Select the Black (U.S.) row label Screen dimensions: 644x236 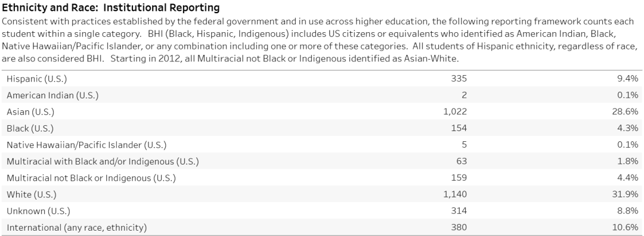[x=30, y=128]
